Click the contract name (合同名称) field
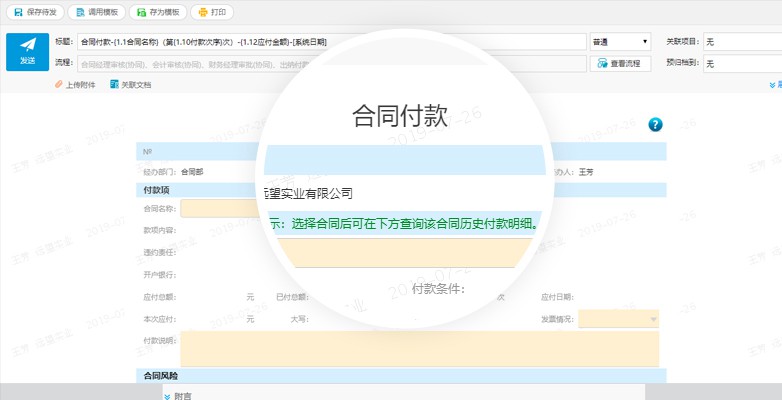Image resolution: width=782 pixels, height=400 pixels. (x=220, y=208)
